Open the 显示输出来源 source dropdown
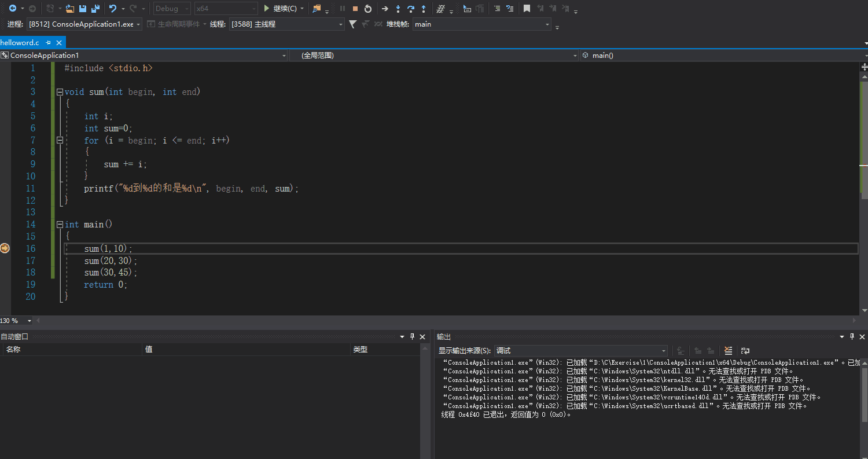 pos(581,351)
